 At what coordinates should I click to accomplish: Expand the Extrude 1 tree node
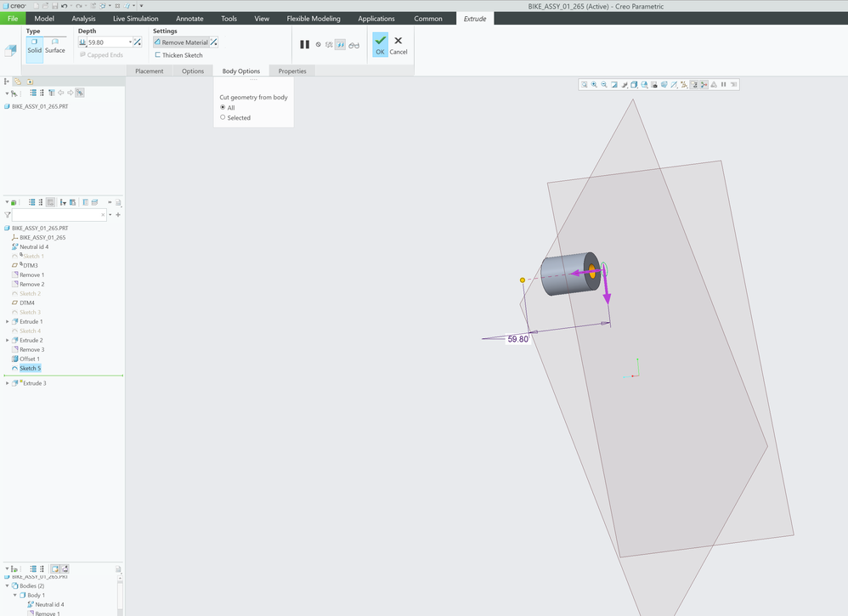click(8, 322)
